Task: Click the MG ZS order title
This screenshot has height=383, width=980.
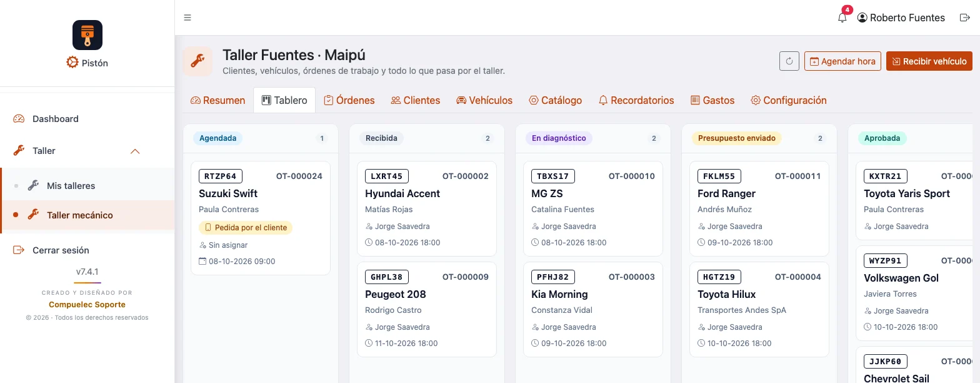Action: click(x=547, y=193)
